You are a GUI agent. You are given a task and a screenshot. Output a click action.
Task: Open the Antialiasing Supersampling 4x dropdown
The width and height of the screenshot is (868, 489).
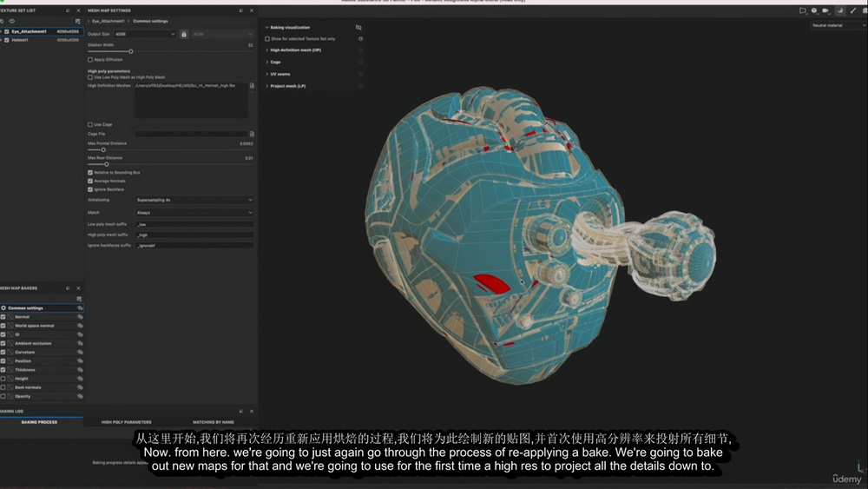pyautogui.click(x=194, y=200)
